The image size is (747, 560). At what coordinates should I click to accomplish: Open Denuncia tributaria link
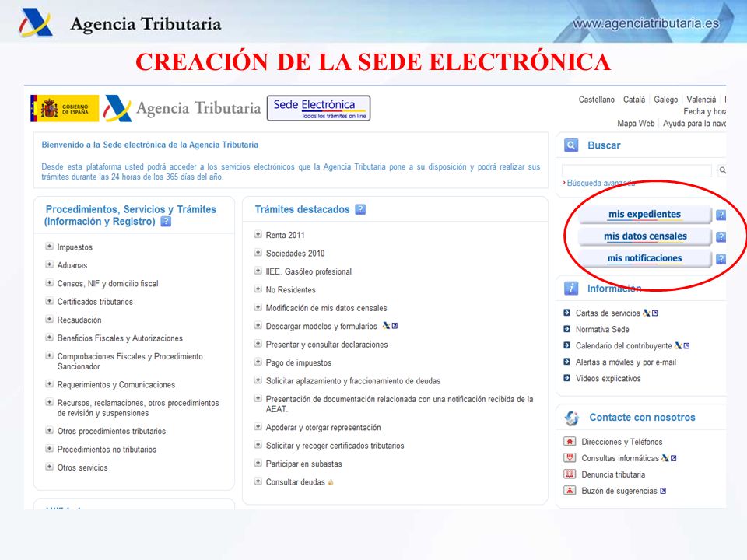click(x=613, y=474)
